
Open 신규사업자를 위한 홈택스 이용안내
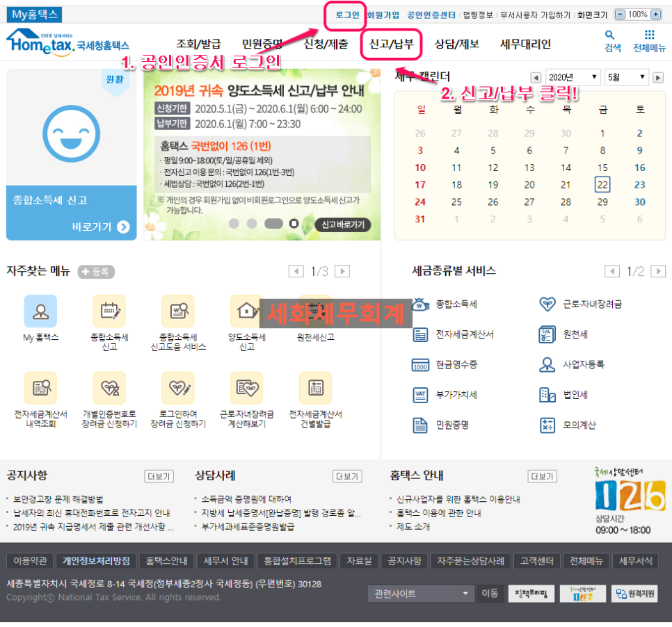click(458, 499)
